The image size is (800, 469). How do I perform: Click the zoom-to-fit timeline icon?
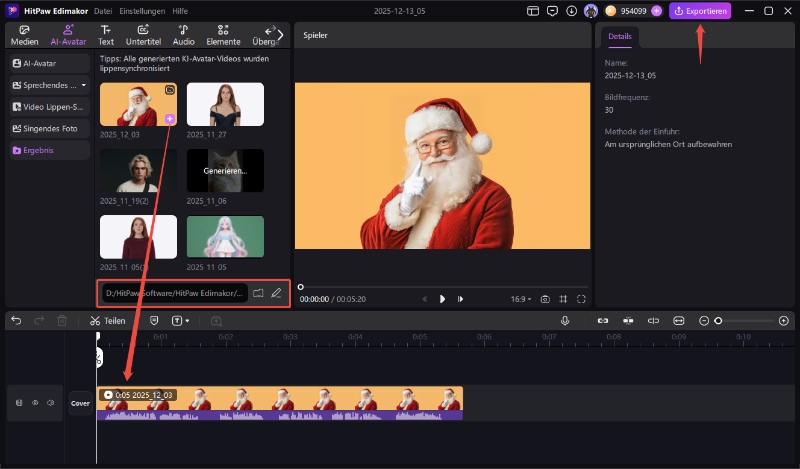point(679,321)
